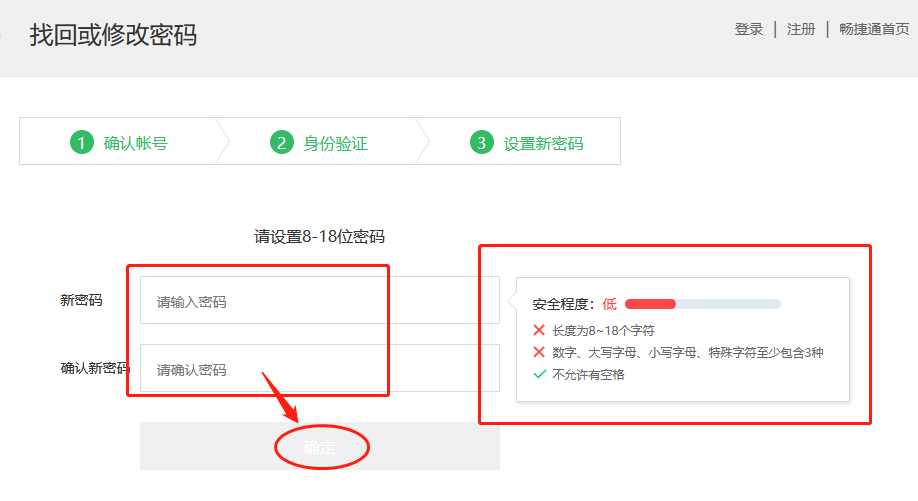Go to 畅捷通首页 homepage link

click(873, 29)
